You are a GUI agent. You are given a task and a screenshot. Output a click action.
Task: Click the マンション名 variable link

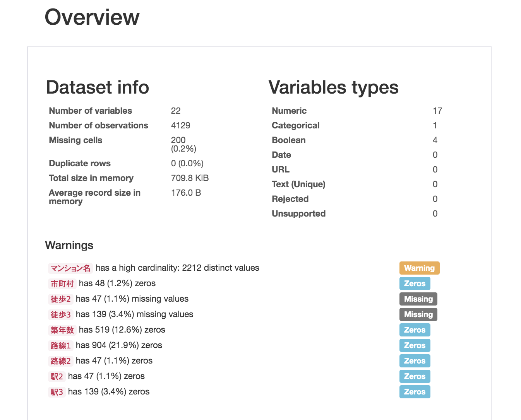click(x=70, y=268)
